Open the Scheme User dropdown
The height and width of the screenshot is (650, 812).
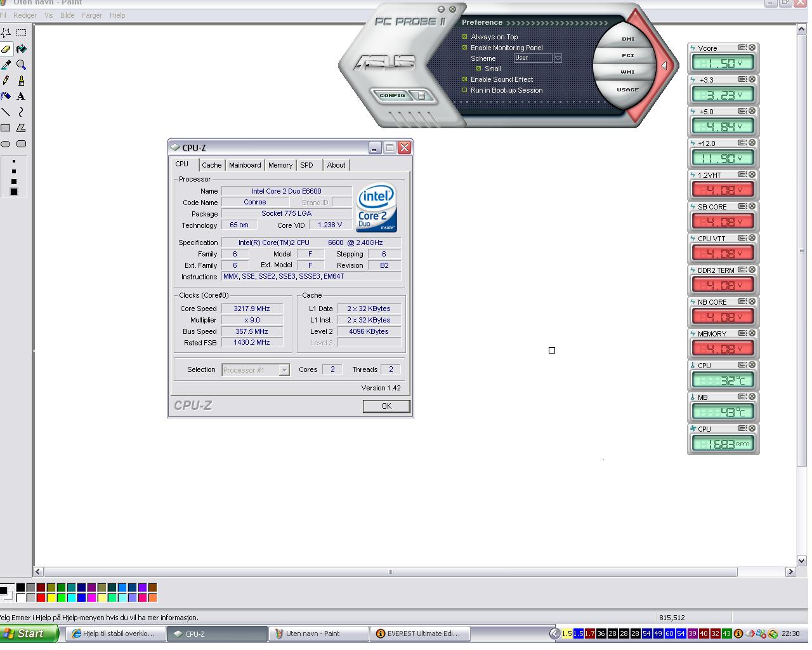tap(558, 58)
